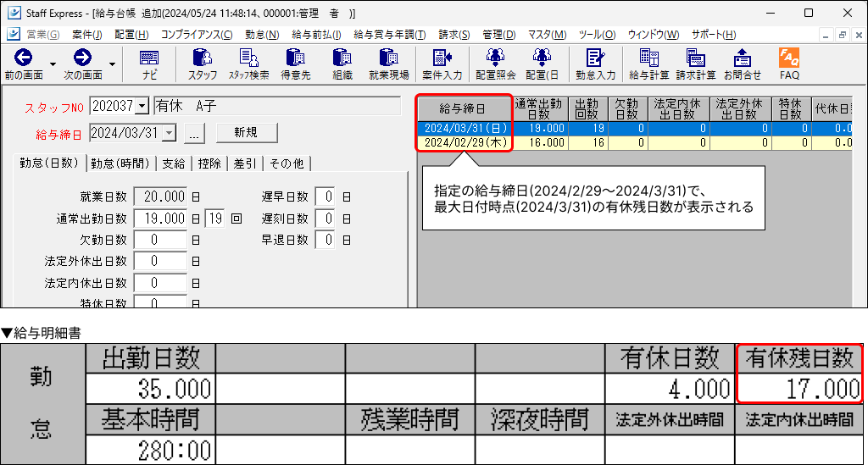Screen dimensions: 868x465
Task: Open the 案件(J) menu
Action: click(87, 35)
